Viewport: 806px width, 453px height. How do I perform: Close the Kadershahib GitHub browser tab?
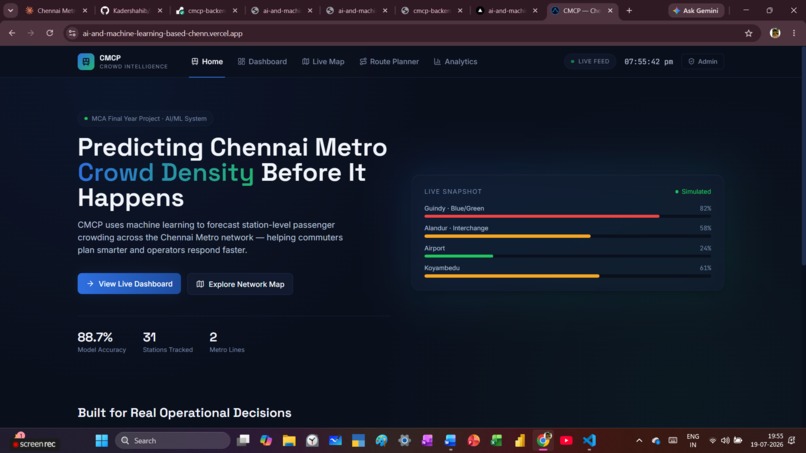coord(160,10)
